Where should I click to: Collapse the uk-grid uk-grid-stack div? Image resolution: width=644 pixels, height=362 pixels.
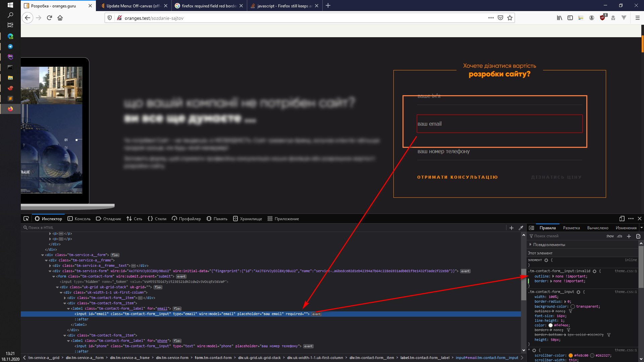tap(57, 287)
